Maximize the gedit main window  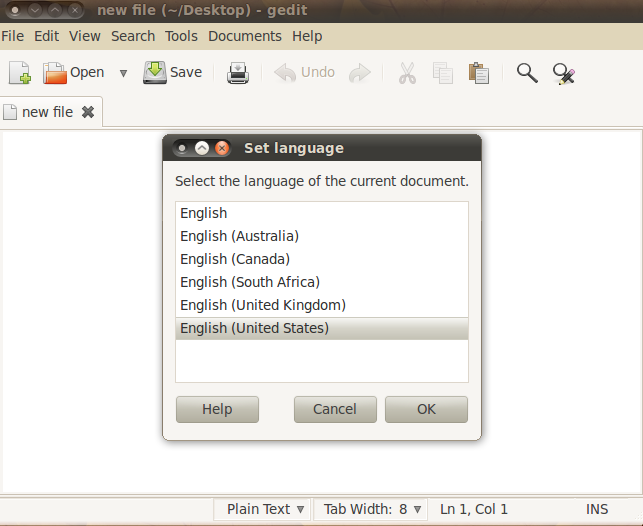pyautogui.click(x=55, y=10)
